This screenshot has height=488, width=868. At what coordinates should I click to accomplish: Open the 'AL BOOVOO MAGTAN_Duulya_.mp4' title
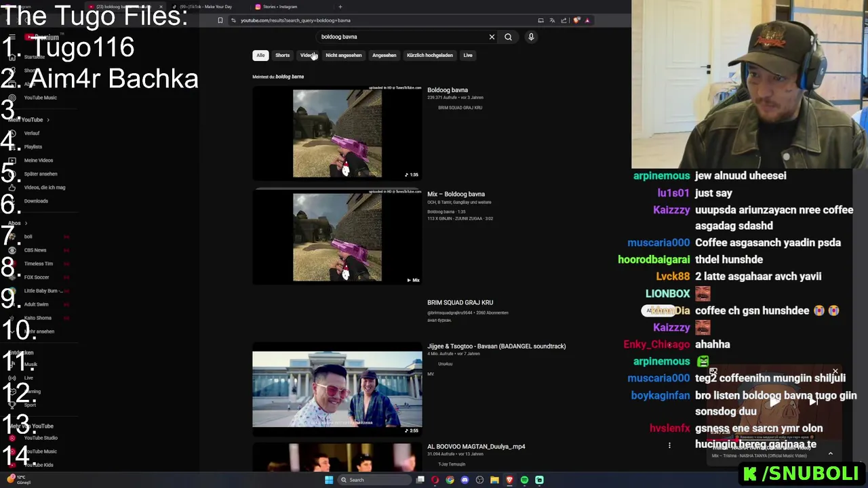(x=476, y=447)
